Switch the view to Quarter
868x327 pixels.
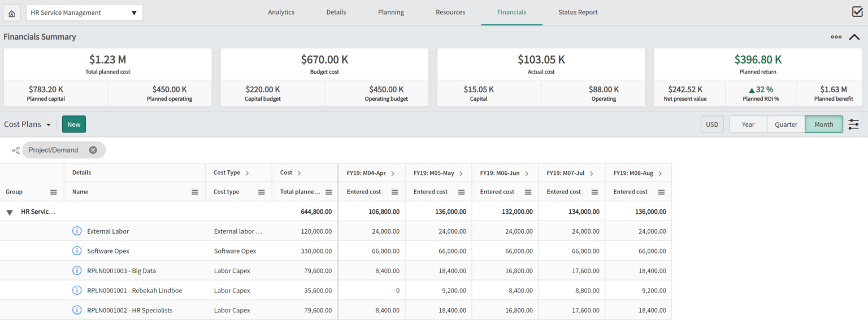(x=785, y=124)
